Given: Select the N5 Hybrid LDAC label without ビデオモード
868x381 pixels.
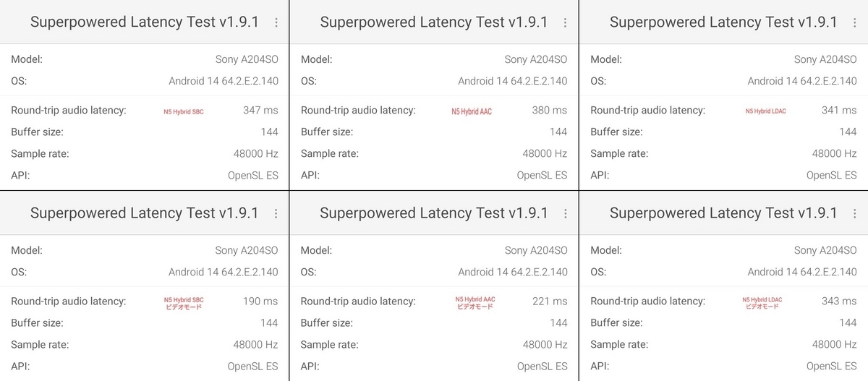Looking at the screenshot, I should click(x=766, y=111).
